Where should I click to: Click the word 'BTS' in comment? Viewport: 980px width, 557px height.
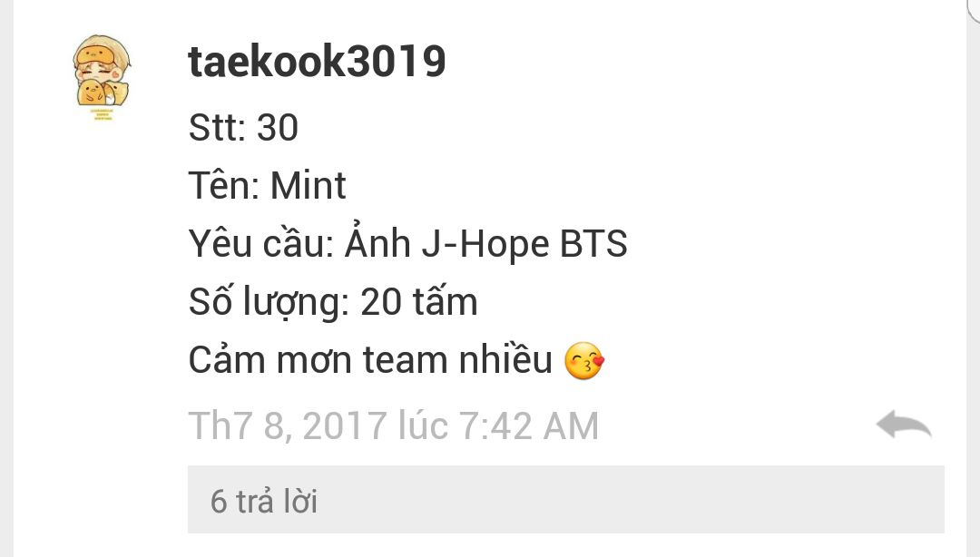point(593,243)
